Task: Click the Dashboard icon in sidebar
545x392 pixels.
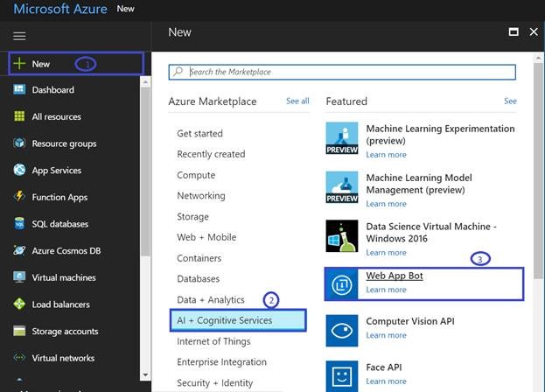Action: click(x=19, y=90)
